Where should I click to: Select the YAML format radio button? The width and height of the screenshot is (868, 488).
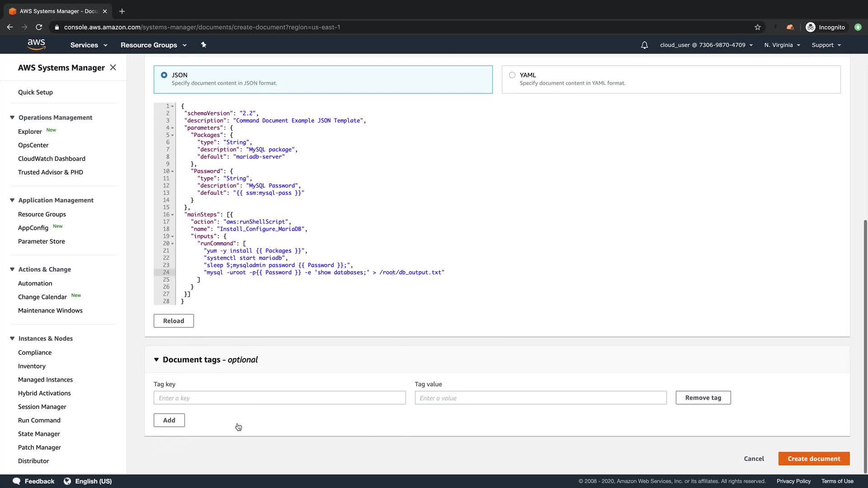512,75
